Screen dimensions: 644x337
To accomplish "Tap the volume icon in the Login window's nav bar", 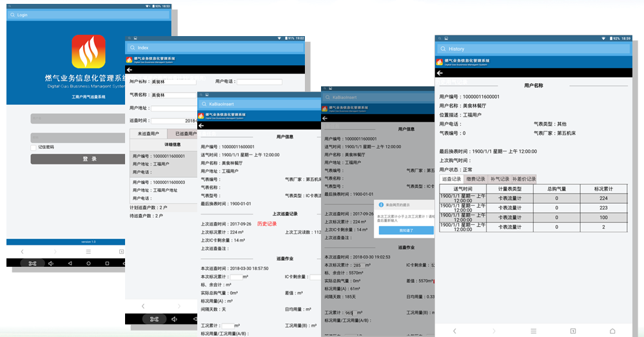I will [51, 264].
